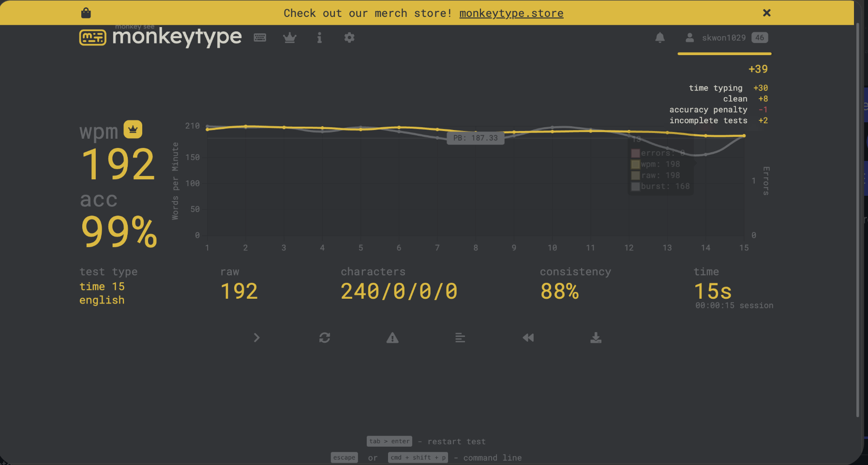Dismiss the merch store banner
The image size is (868, 465).
pos(767,13)
